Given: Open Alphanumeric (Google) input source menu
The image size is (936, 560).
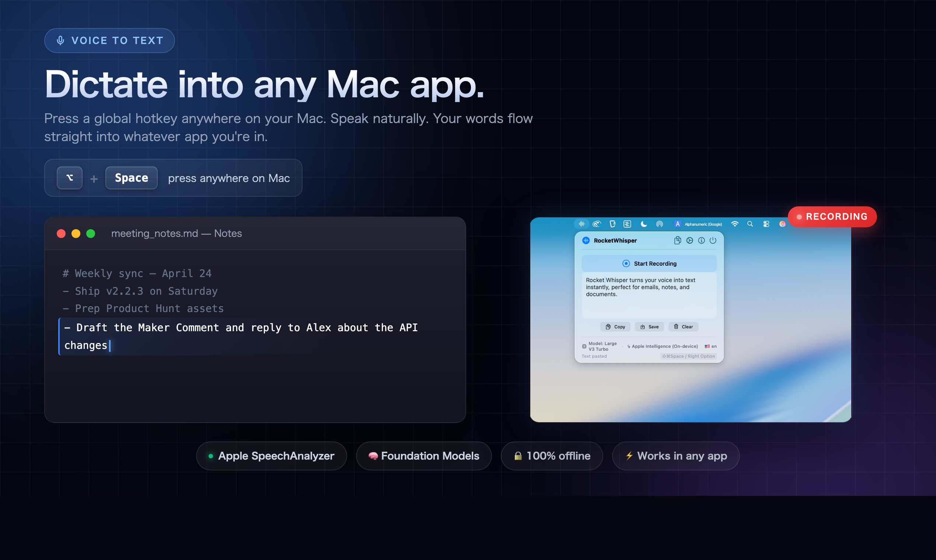Looking at the screenshot, I should click(698, 224).
